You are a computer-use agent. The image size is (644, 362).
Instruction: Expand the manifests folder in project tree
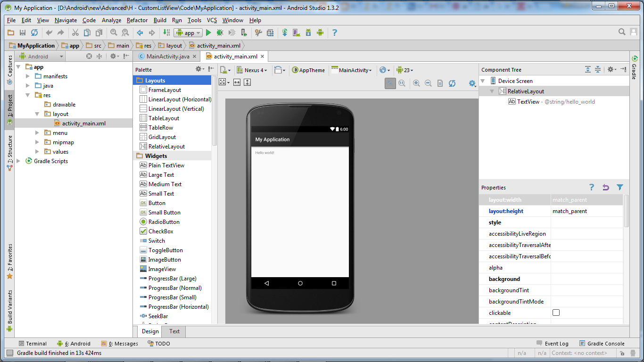[x=28, y=76]
